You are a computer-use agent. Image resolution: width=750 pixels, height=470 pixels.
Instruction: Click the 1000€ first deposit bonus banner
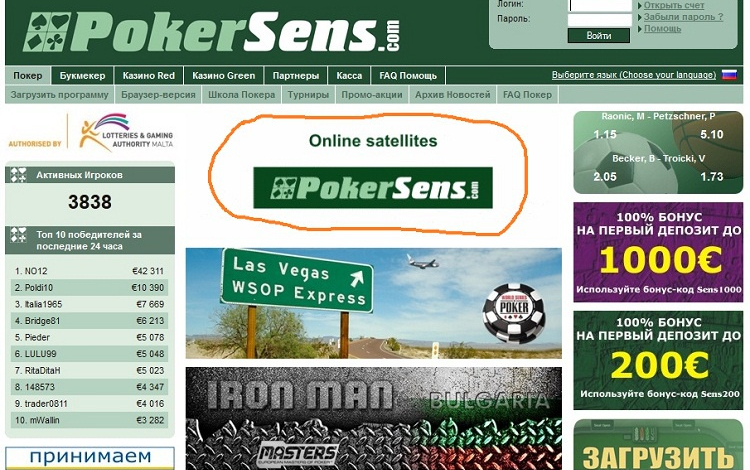(658, 252)
